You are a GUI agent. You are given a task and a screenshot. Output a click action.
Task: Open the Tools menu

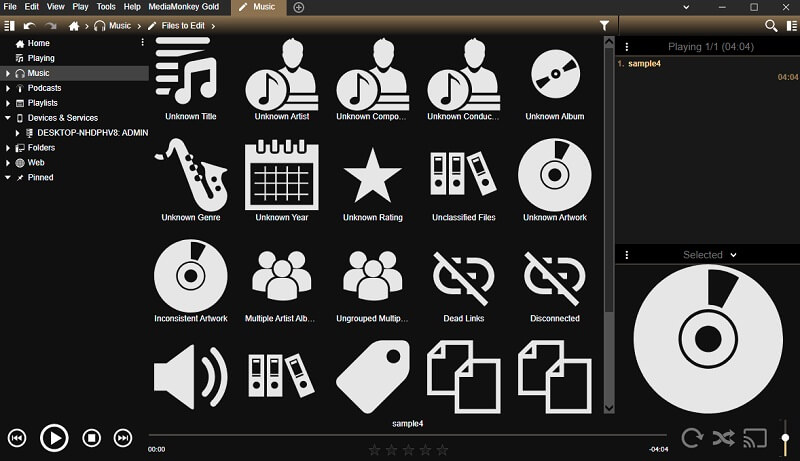[106, 7]
